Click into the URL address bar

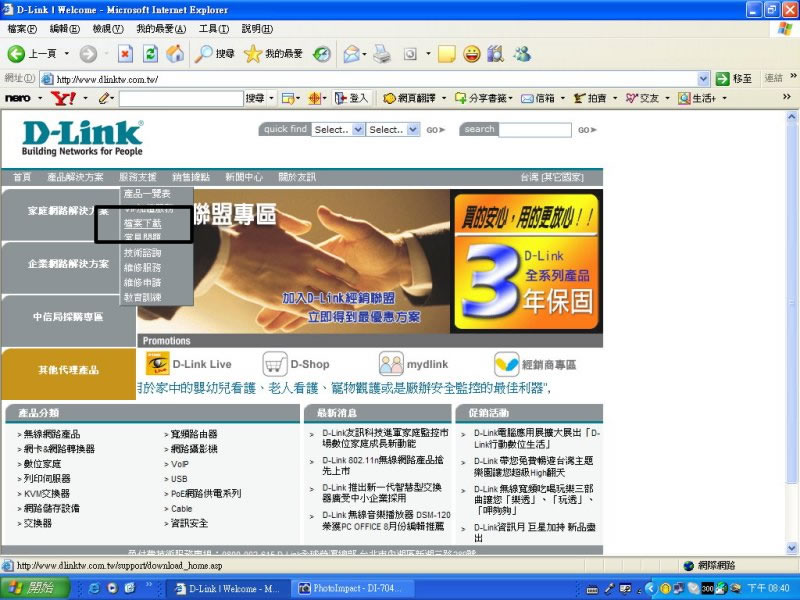375,79
